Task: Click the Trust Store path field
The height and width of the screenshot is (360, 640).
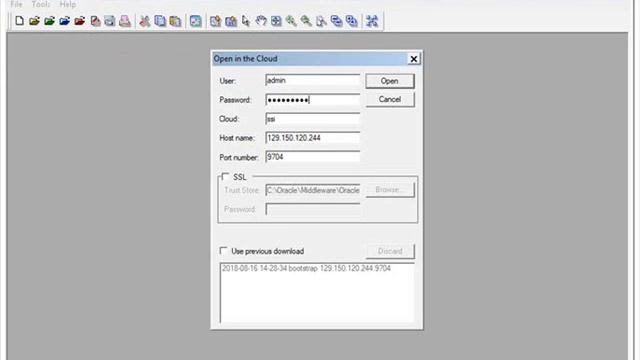Action: tap(313, 190)
